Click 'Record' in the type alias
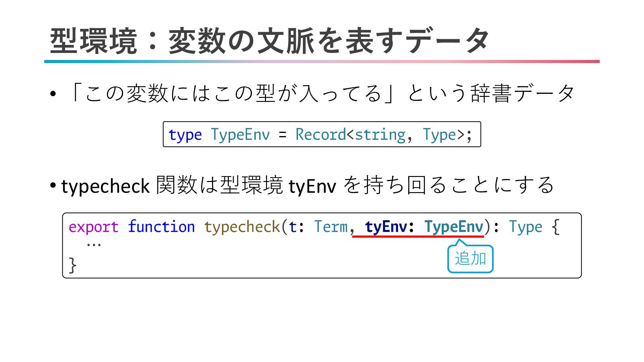644x362 pixels. tap(320, 135)
